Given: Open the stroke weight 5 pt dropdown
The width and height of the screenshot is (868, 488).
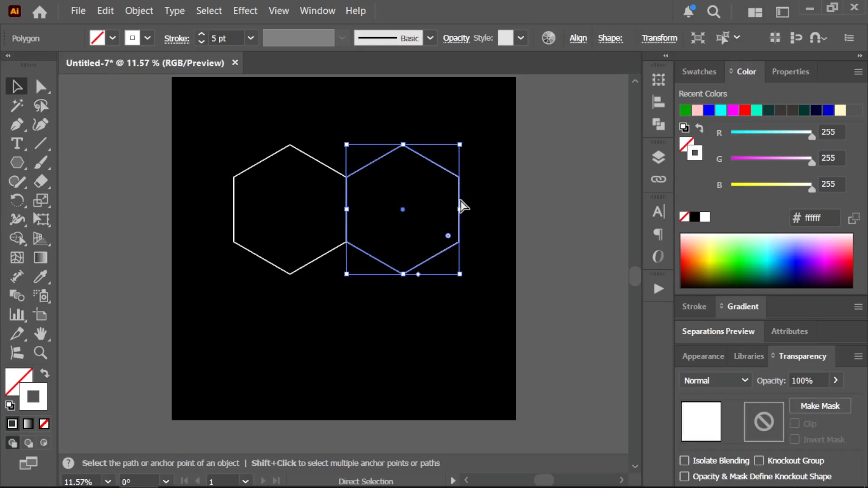Looking at the screenshot, I should [250, 38].
